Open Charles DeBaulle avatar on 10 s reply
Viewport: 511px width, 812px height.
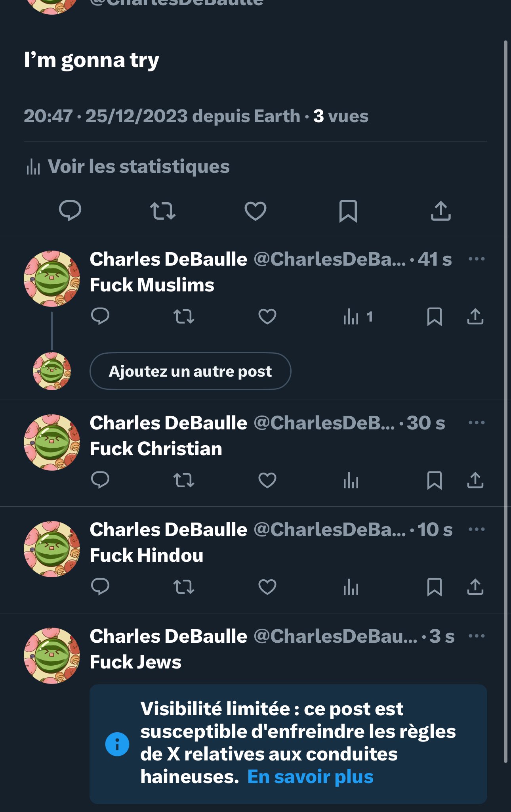52,549
